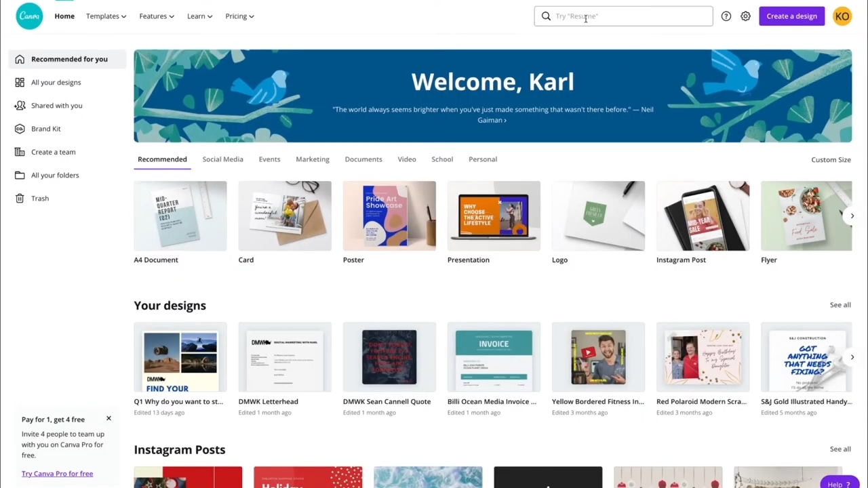
Task: Select the Brand Kit sidebar icon
Action: [x=20, y=129]
